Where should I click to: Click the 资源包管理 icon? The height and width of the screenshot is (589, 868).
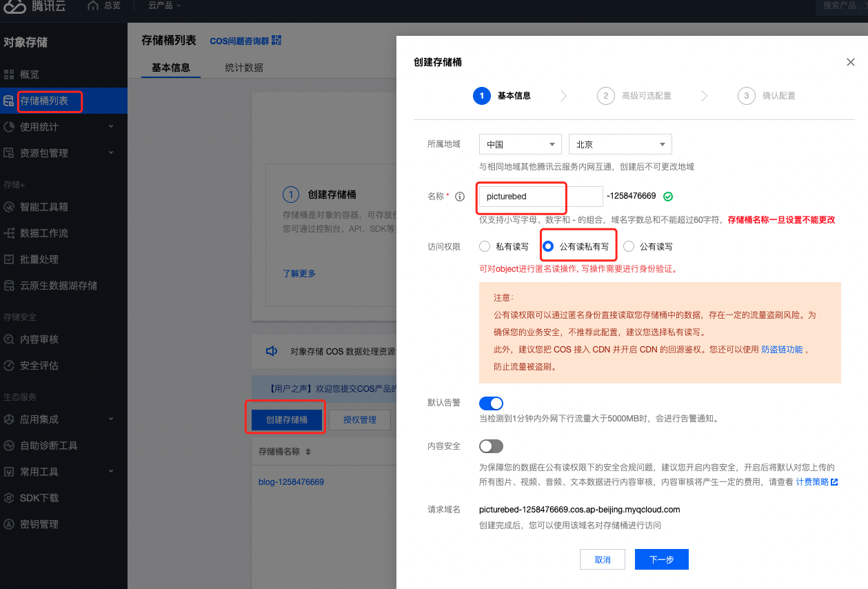tap(9, 153)
